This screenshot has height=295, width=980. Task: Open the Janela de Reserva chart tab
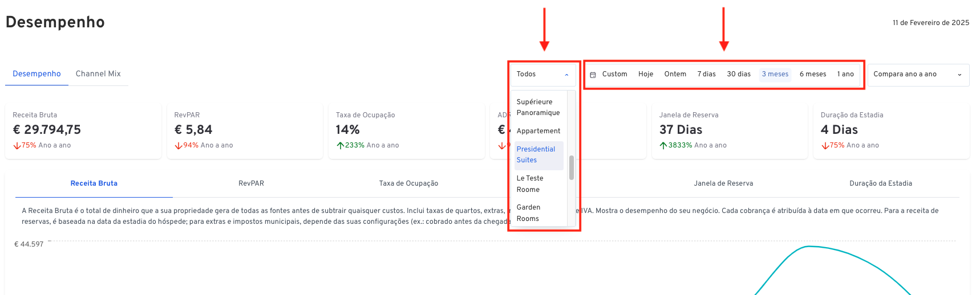pyautogui.click(x=723, y=183)
